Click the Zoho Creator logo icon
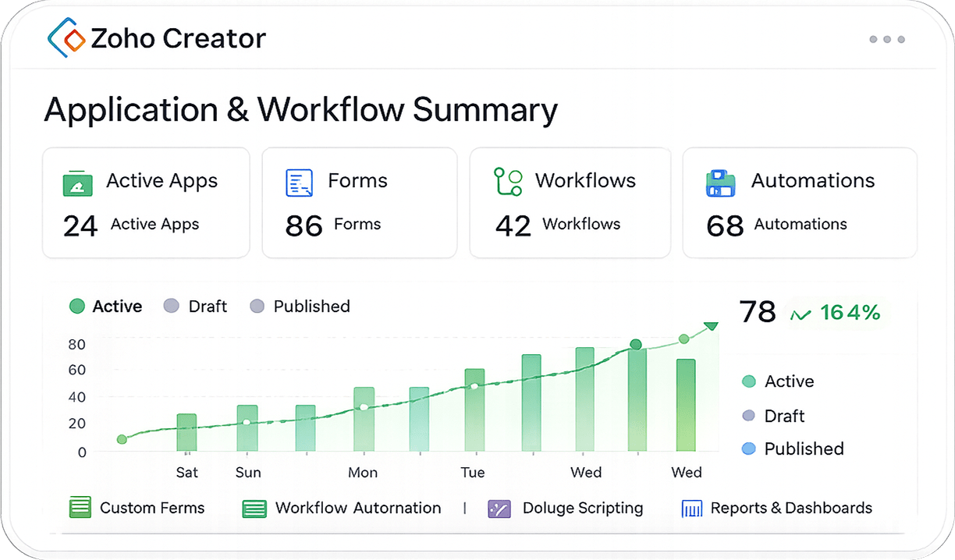 tap(66, 37)
